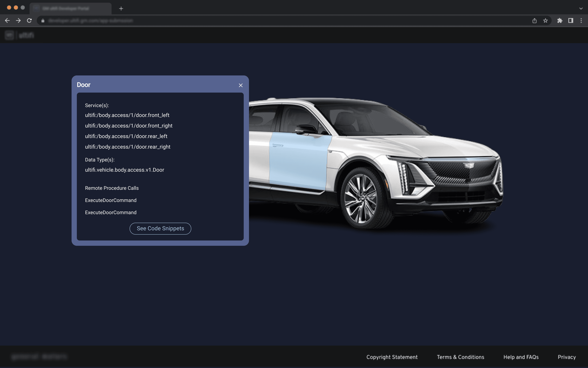
Task: Click padlock site info icon
Action: coord(43,21)
